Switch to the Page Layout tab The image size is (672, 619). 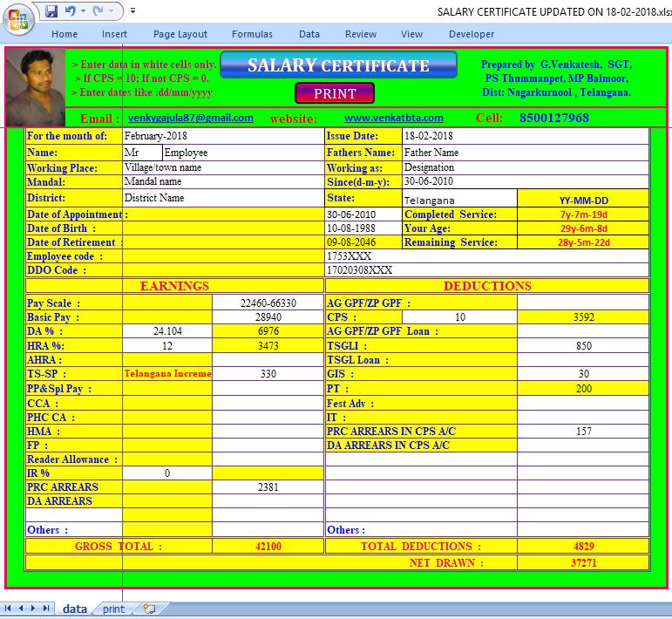coord(180,34)
